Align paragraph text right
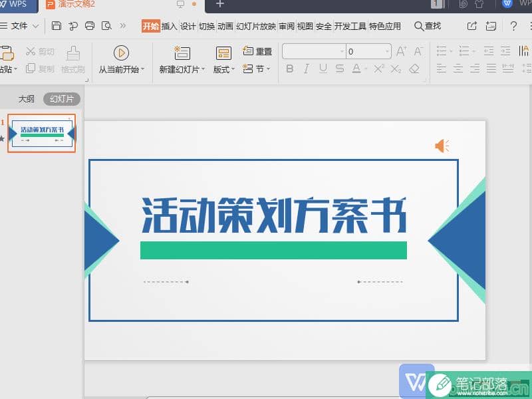The height and width of the screenshot is (399, 532). point(475,68)
